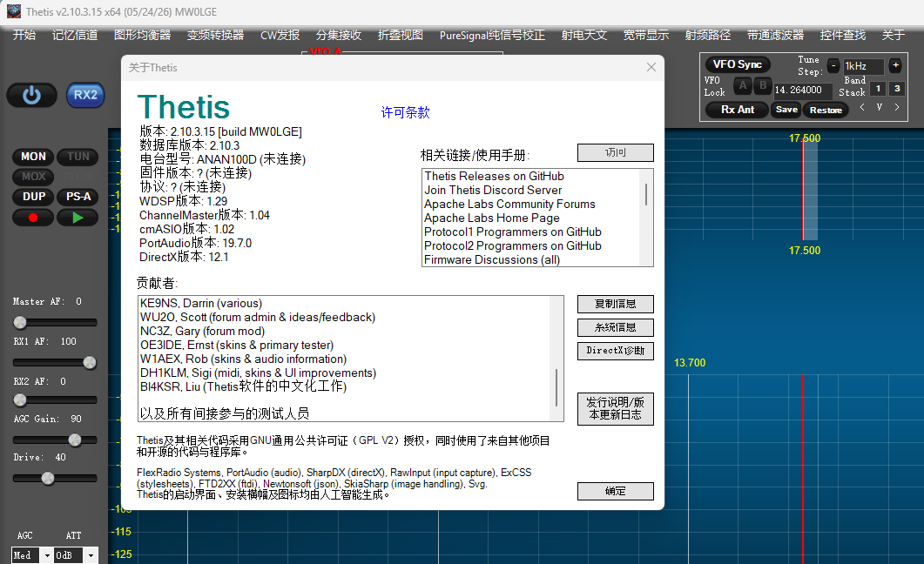Click the DirectX诊断 button
Screen dimensions: 924x564
coord(615,351)
